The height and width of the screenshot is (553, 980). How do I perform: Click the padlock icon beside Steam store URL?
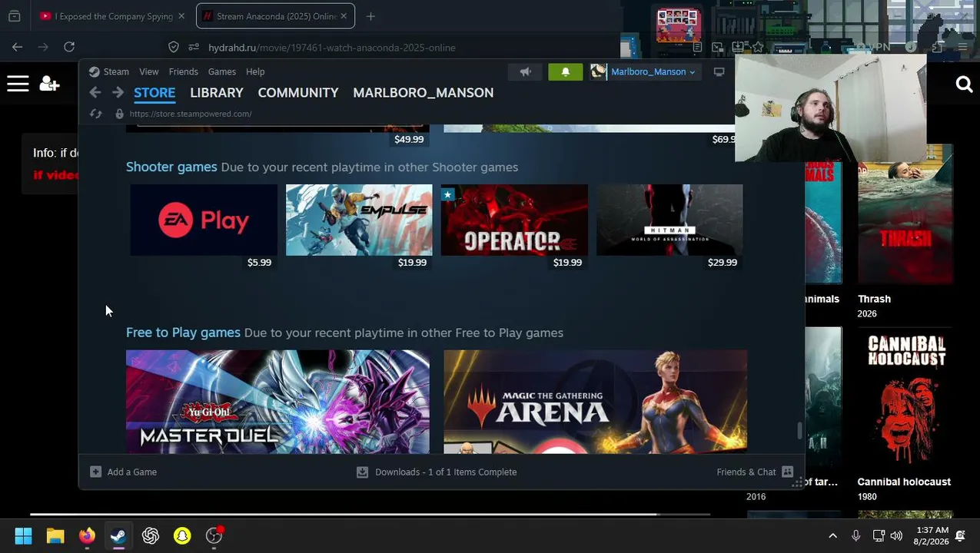119,114
